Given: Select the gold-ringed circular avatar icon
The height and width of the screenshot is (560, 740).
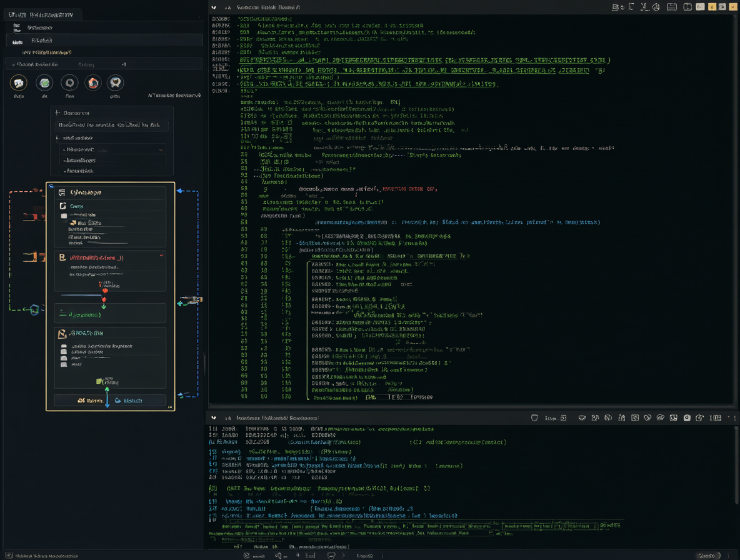Looking at the screenshot, I should (18, 83).
